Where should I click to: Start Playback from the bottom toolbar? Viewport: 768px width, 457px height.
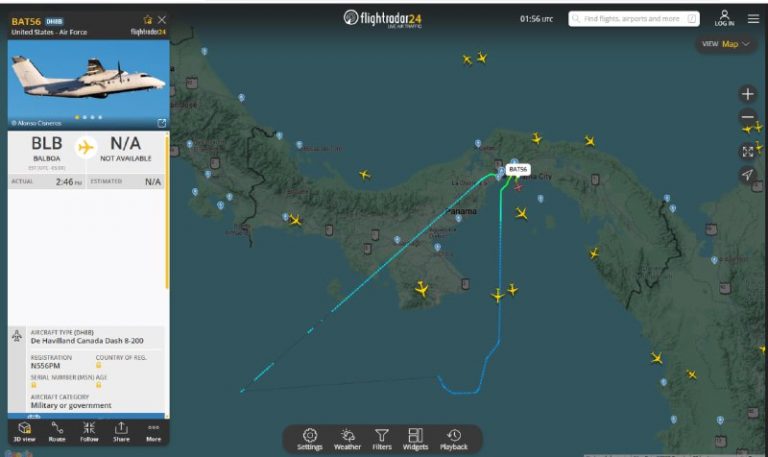coord(454,439)
